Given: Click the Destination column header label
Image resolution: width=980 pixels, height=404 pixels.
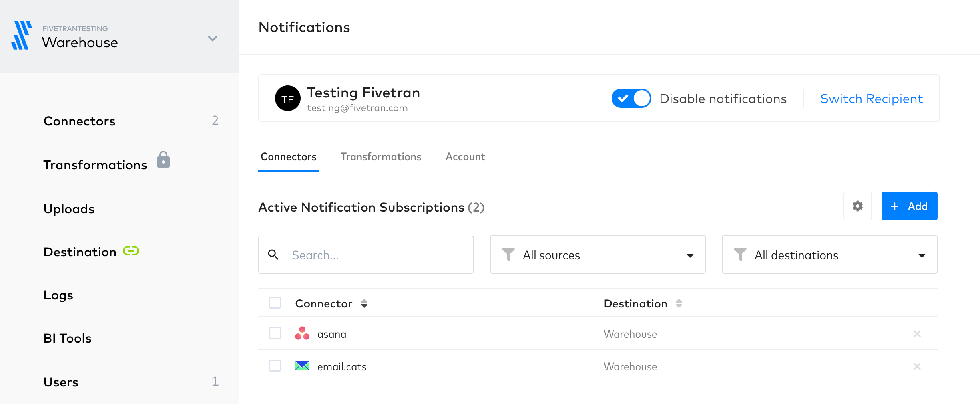Looking at the screenshot, I should (635, 304).
